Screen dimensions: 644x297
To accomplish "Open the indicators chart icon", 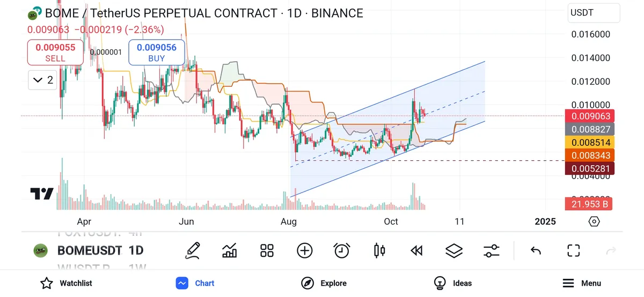I will pos(230,250).
